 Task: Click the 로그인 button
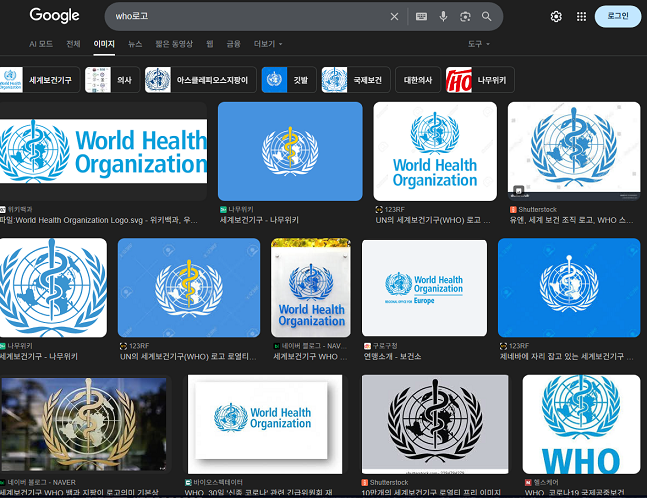[x=618, y=17]
